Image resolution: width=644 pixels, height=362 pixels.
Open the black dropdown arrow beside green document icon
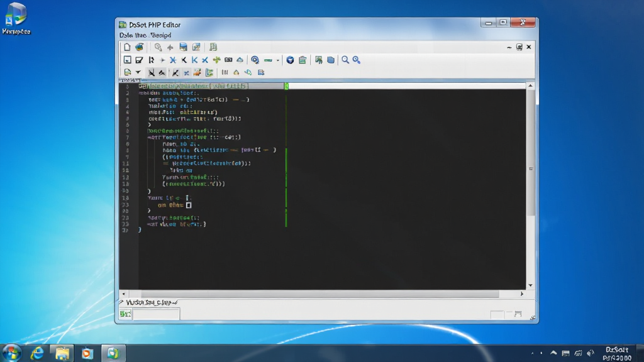coord(138,72)
